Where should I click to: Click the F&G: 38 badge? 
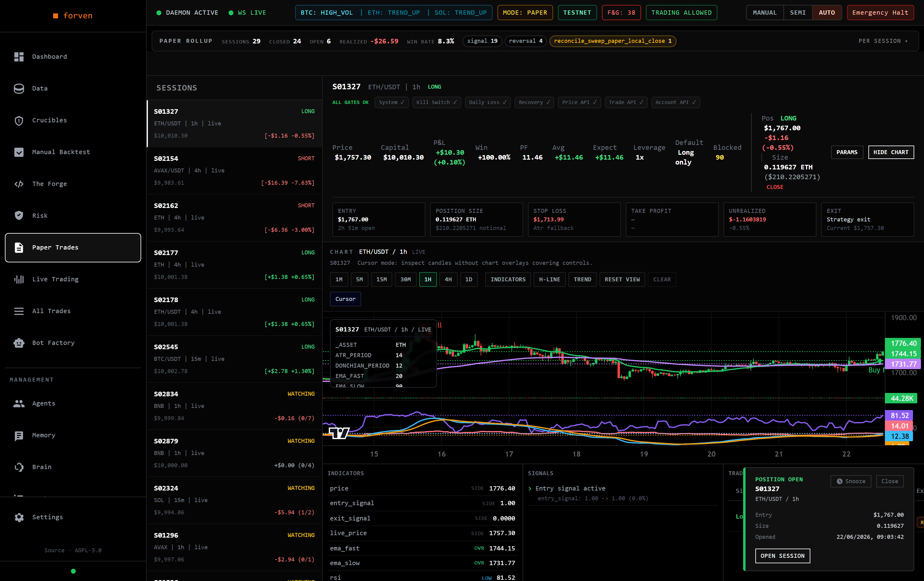tap(621, 13)
